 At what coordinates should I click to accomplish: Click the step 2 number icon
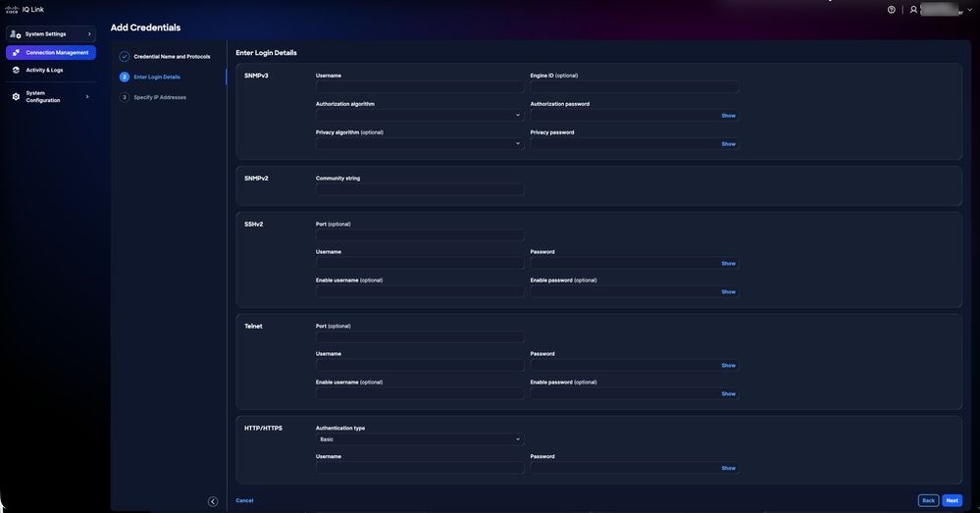[125, 77]
